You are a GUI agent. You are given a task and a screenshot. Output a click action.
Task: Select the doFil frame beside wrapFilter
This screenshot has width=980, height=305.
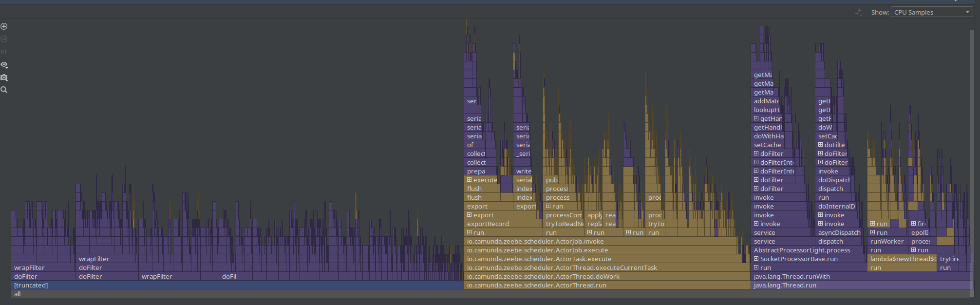tap(228, 276)
